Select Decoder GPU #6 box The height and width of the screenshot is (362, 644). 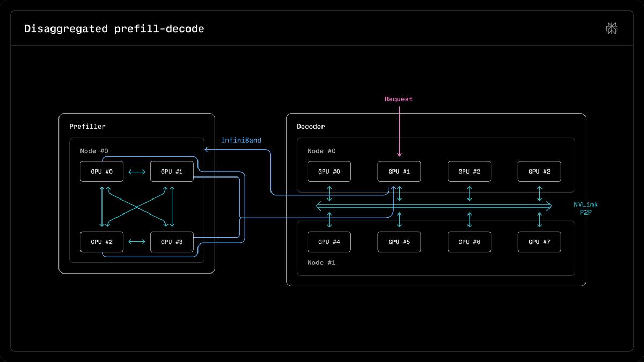(470, 242)
